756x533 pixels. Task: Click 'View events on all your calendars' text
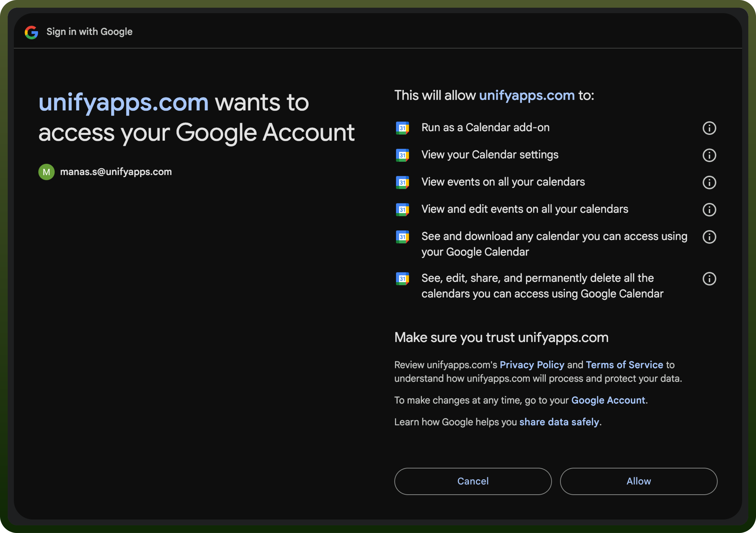(503, 182)
